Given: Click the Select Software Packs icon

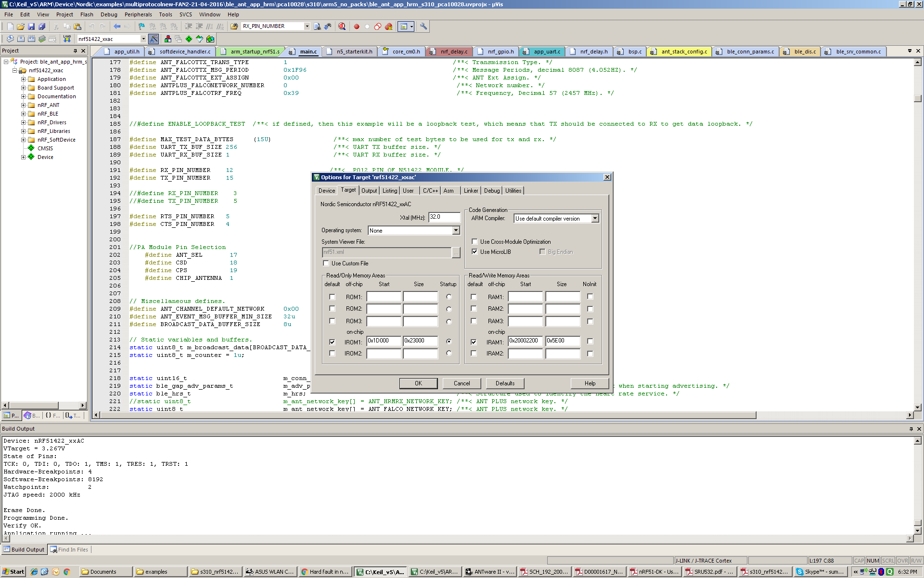Looking at the screenshot, I should point(199,39).
